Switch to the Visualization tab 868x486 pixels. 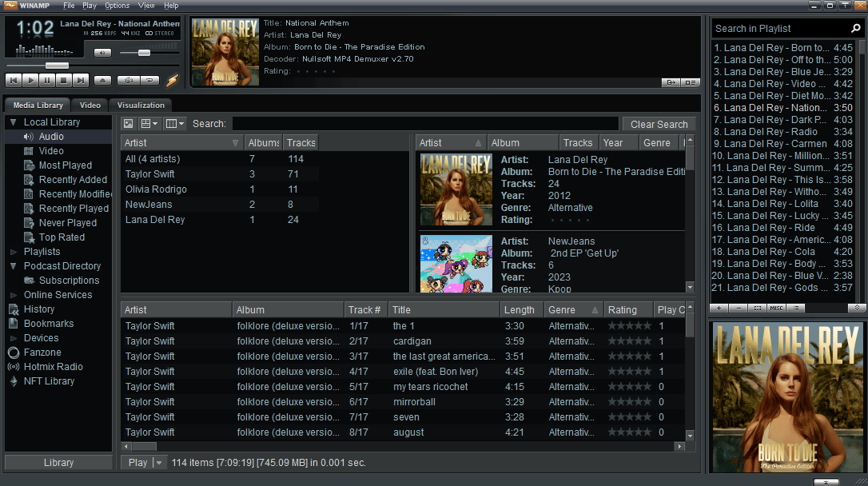pos(141,106)
